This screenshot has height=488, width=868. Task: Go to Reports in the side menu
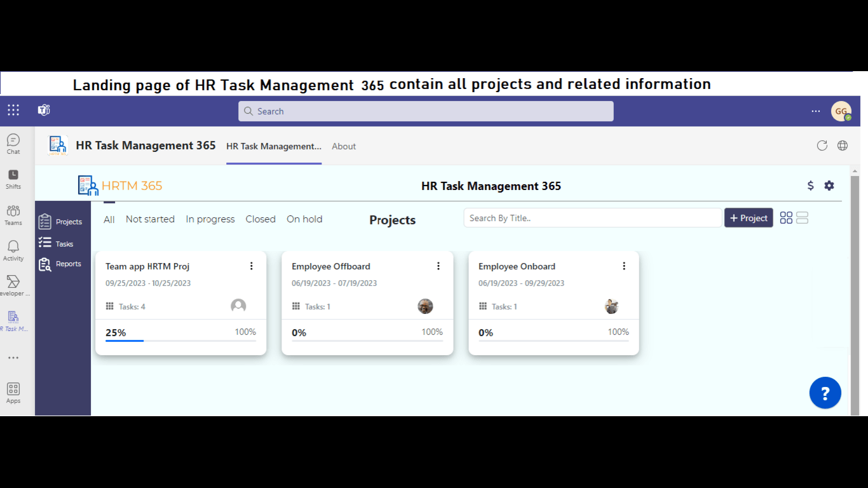pos(60,264)
